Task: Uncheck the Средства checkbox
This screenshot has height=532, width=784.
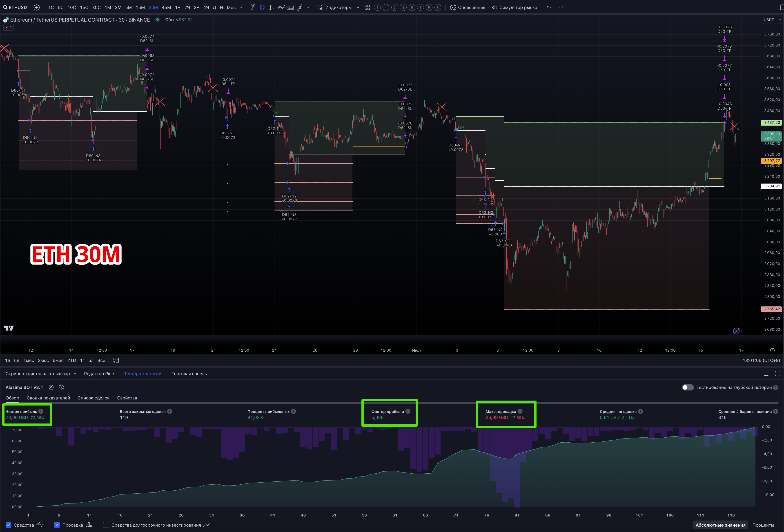Action: pyautogui.click(x=9, y=525)
